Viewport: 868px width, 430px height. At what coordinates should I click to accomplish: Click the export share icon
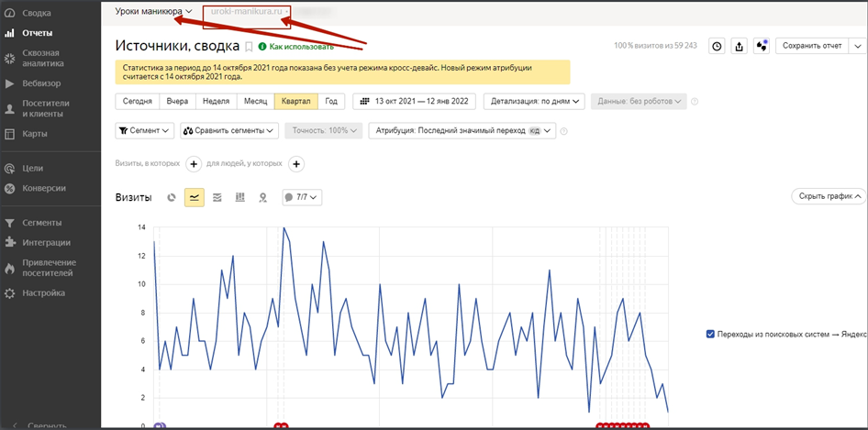(740, 46)
